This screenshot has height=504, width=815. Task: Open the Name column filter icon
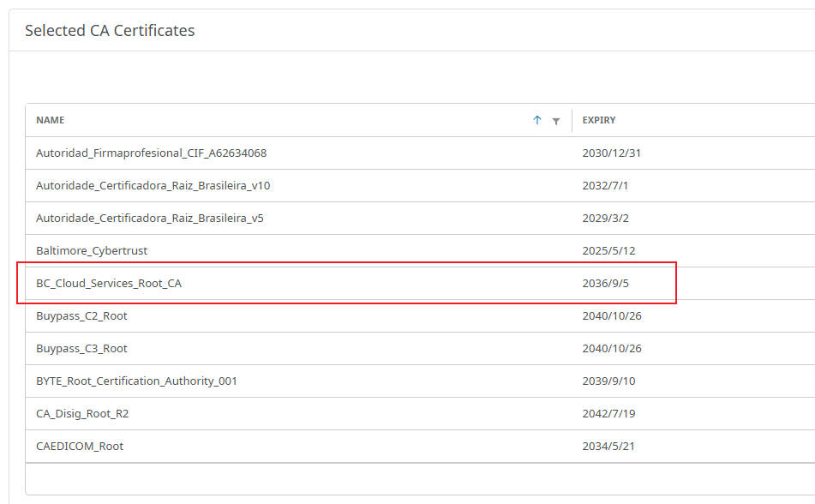(555, 121)
